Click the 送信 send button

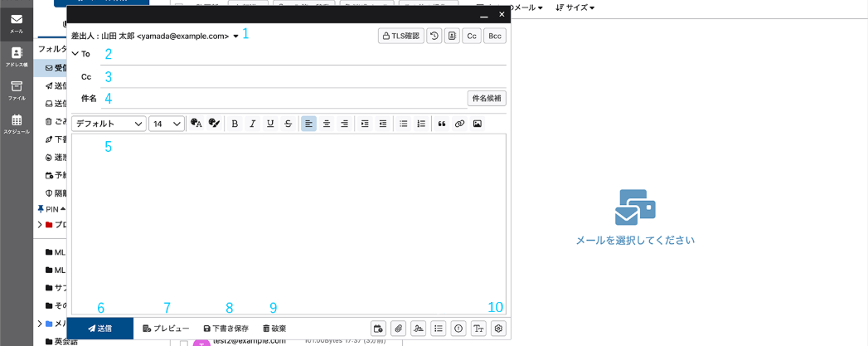[x=99, y=329]
